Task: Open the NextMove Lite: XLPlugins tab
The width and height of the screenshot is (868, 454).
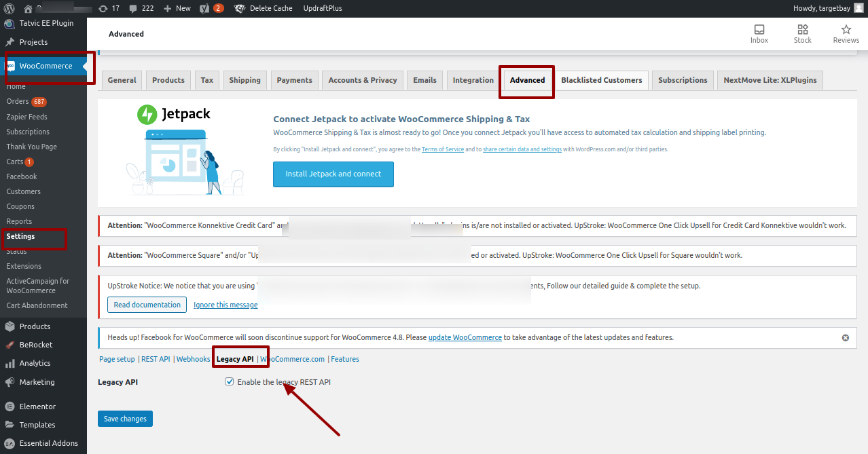Action: [771, 80]
